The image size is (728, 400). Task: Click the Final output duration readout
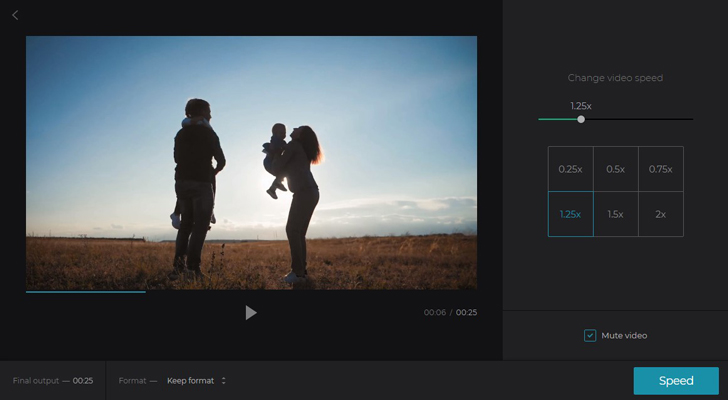coord(82,381)
